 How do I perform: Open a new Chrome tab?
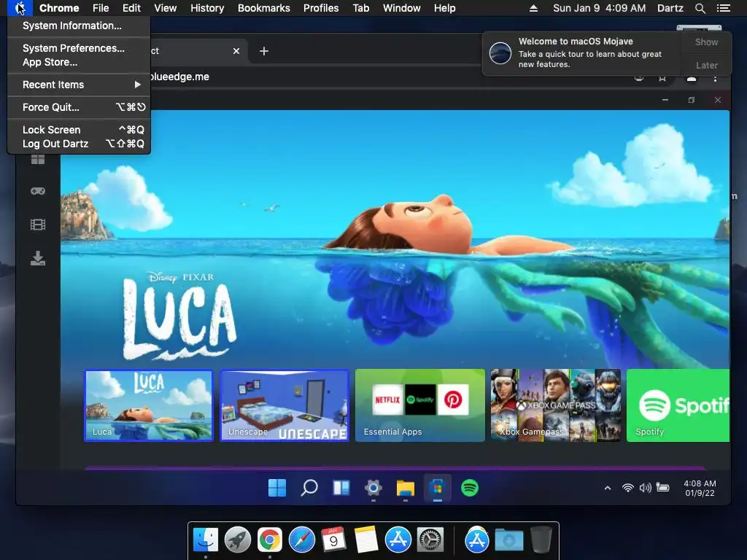point(264,51)
